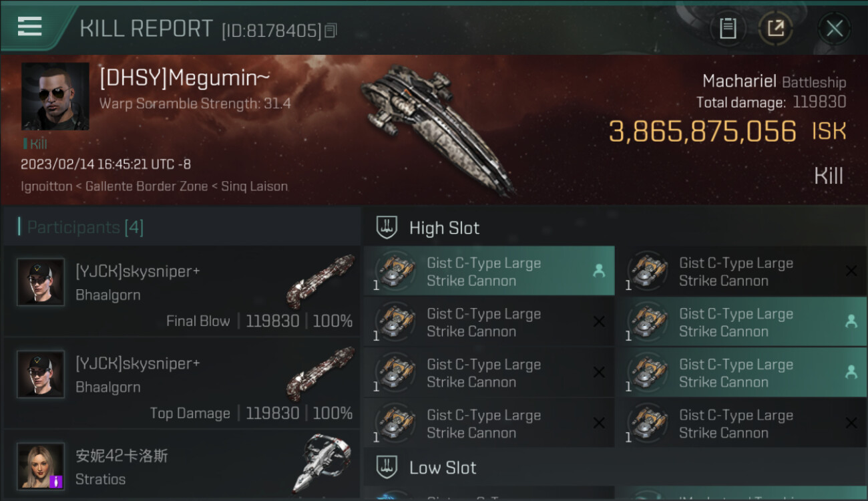Viewport: 868px width, 501px height.
Task: Tap the Stratios ship icon
Action: (x=322, y=464)
